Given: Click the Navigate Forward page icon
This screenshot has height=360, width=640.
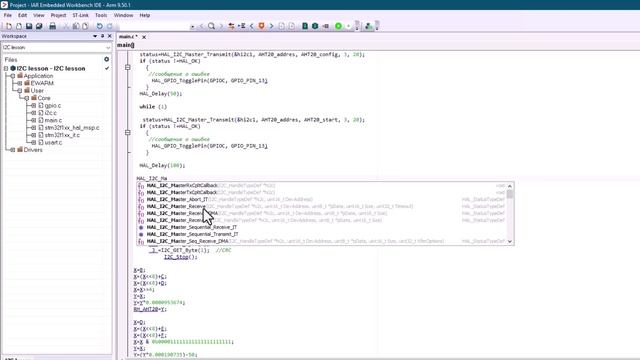Looking at the screenshot, I should click(291, 26).
